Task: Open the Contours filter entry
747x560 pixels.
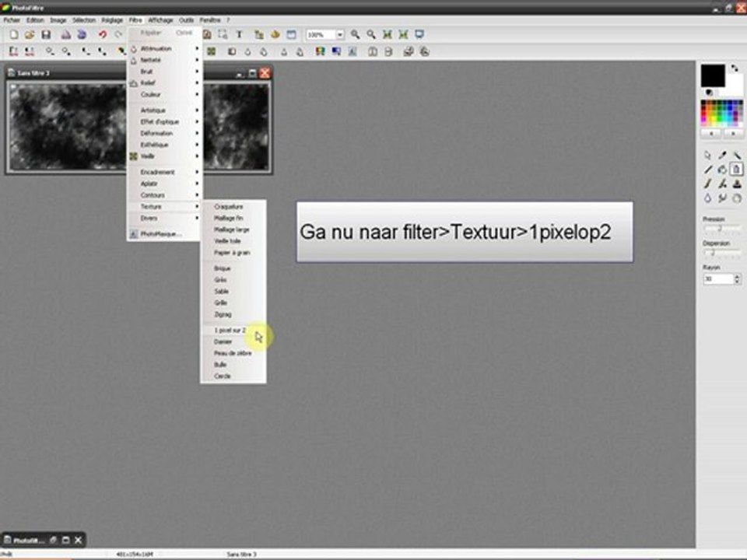Action: [164, 195]
